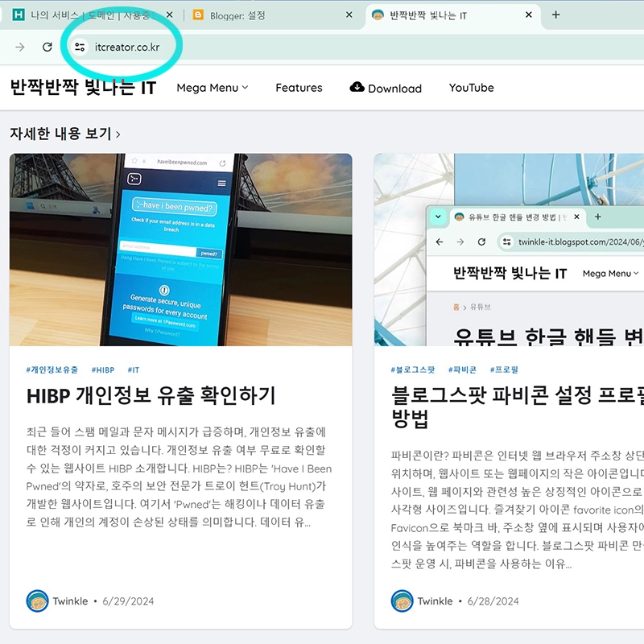Click the reload page icon
This screenshot has width=644, height=644.
coord(47,47)
